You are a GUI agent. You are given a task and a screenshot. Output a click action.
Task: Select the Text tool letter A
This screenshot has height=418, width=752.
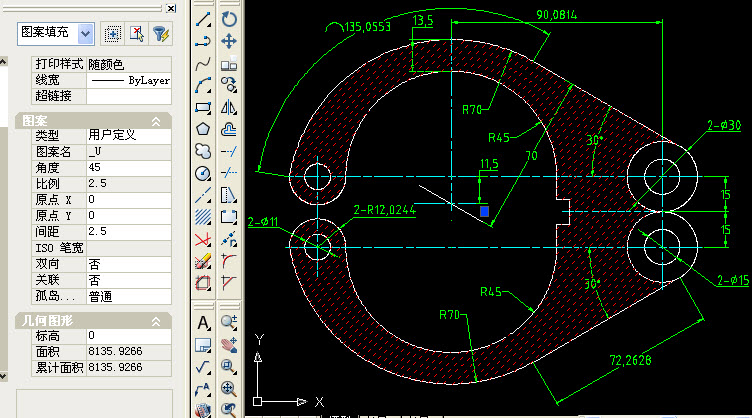coord(203,323)
